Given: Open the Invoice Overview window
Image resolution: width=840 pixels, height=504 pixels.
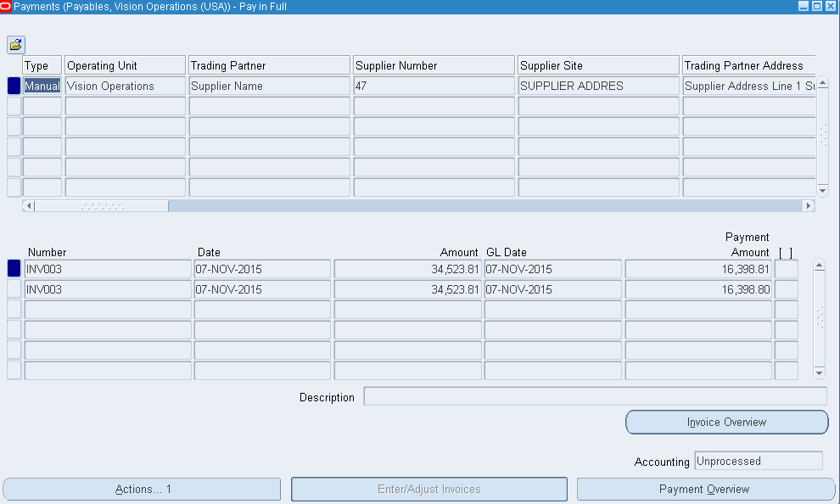Looking at the screenshot, I should click(x=726, y=423).
